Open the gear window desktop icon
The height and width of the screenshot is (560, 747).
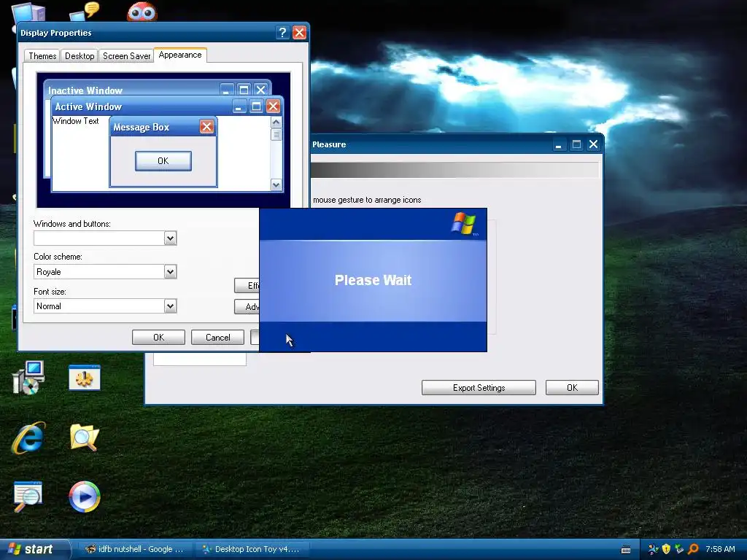(85, 378)
